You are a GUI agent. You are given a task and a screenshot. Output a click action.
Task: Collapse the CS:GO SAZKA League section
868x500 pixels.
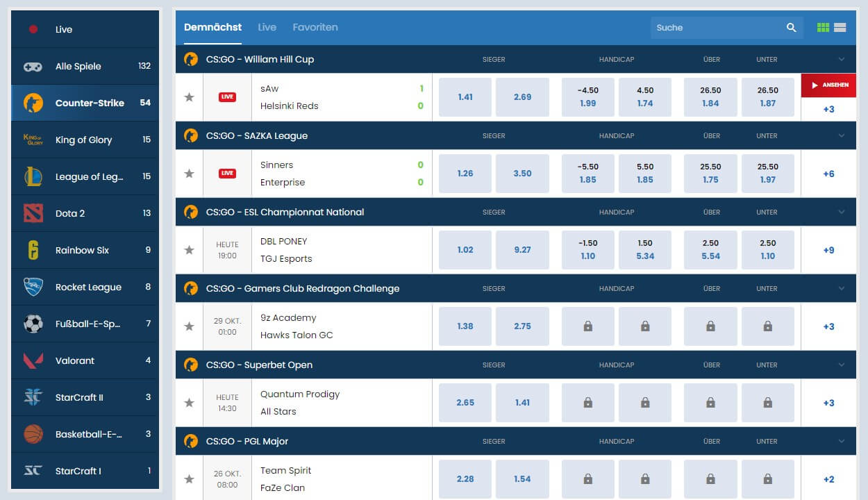tap(842, 135)
